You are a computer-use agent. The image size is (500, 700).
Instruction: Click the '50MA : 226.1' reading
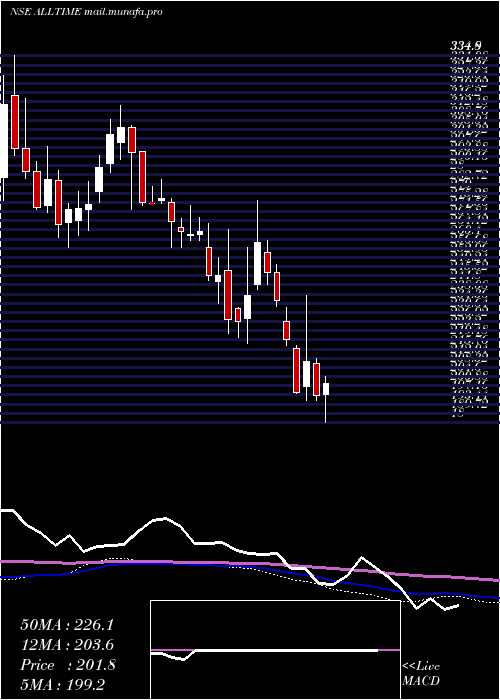point(67,625)
